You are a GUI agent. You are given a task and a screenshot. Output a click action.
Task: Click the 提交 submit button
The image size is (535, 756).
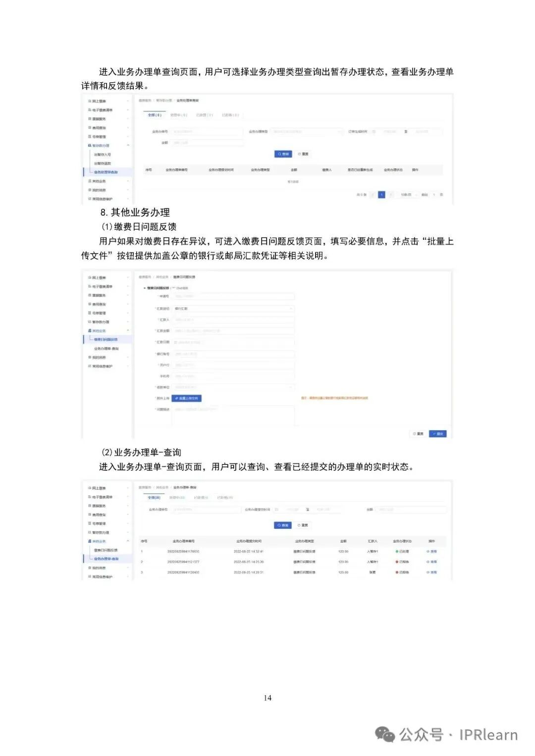[x=437, y=434]
